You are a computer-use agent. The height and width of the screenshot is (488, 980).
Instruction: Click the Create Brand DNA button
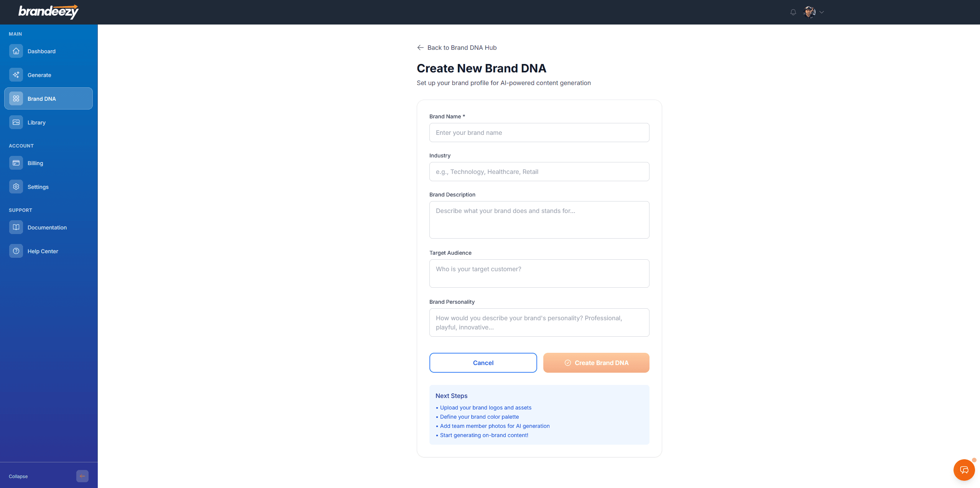pyautogui.click(x=596, y=362)
